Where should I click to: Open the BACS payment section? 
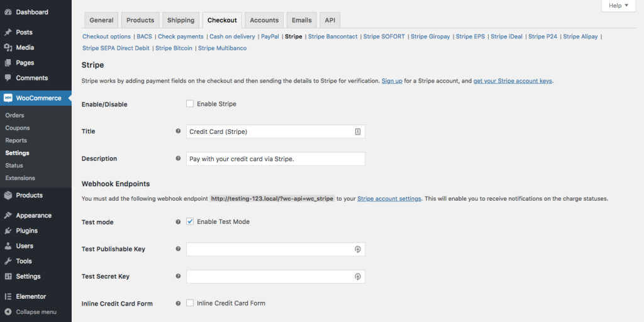(144, 36)
